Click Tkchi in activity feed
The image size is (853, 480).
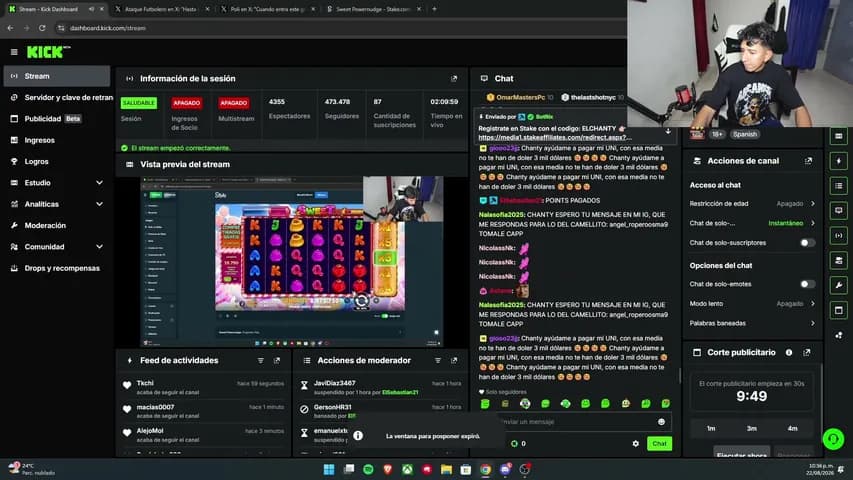click(145, 383)
